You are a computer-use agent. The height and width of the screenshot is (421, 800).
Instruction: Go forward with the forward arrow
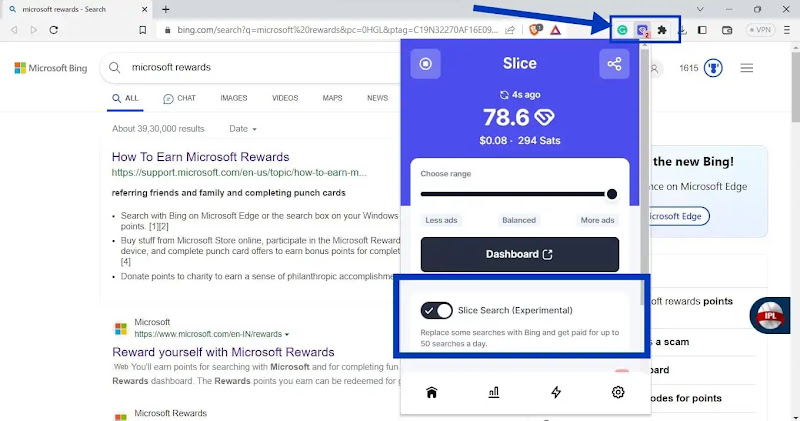point(34,30)
